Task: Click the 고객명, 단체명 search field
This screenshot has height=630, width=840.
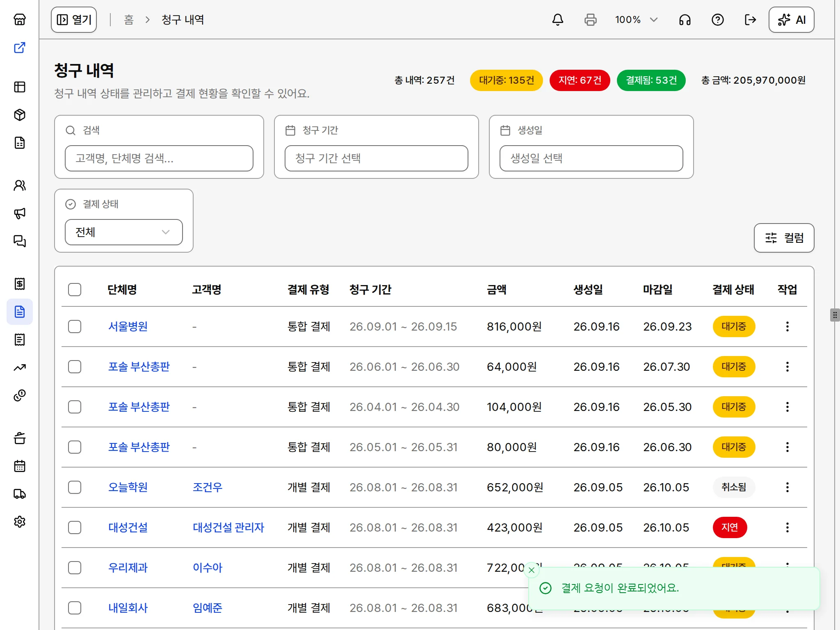Action: point(159,158)
